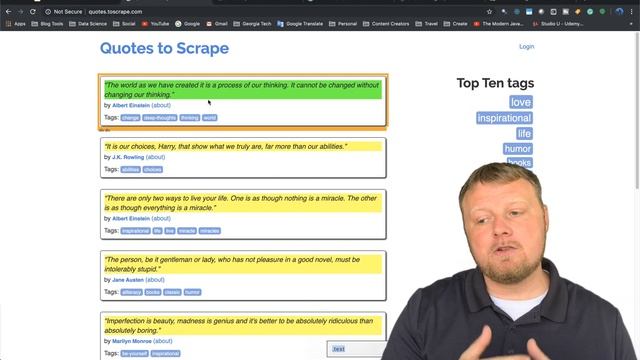Expand the Social bookmark folder
Screen dimensions: 640x360
(x=124, y=24)
